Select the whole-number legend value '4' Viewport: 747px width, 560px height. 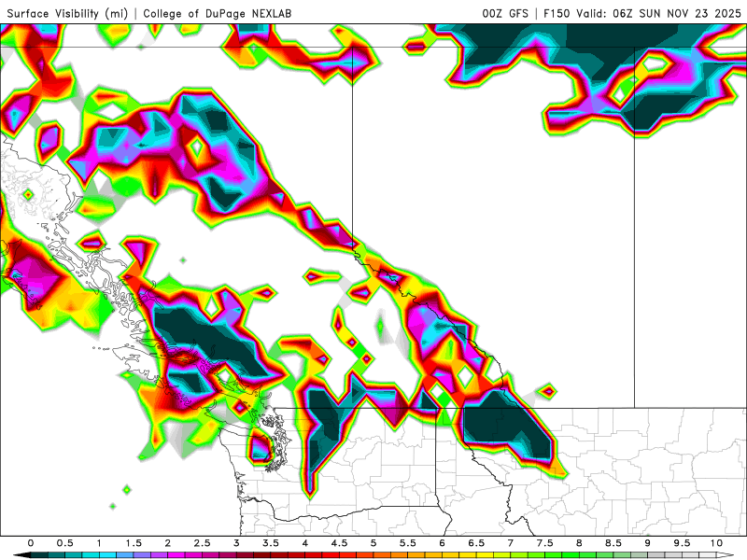click(305, 543)
